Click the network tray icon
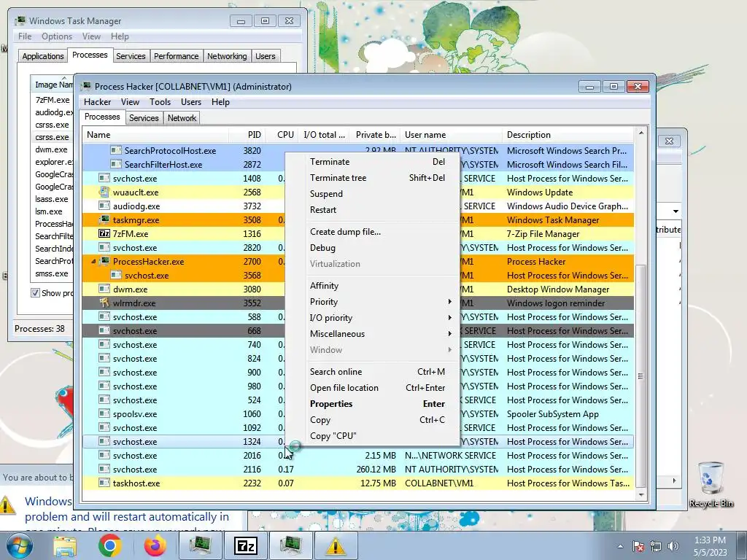Image resolution: width=747 pixels, height=560 pixels. 656,545
